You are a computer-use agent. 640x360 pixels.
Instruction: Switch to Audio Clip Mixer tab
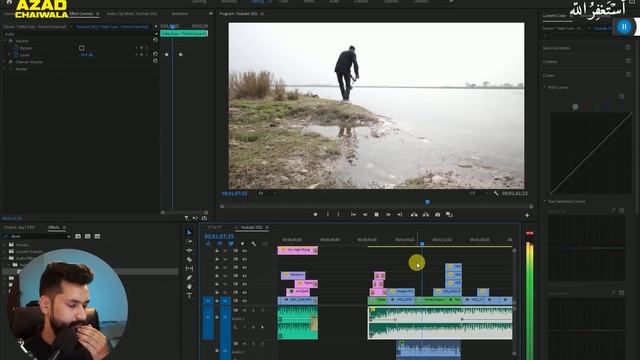point(131,14)
